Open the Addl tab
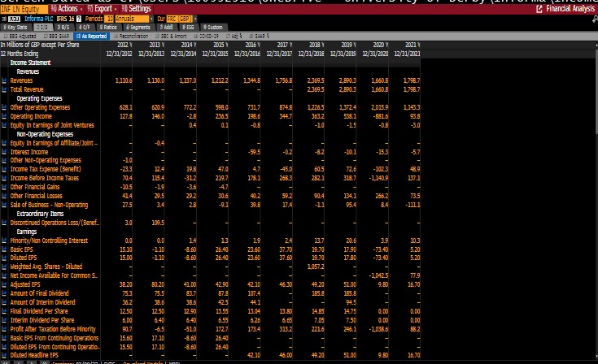Image resolution: width=598 pixels, height=364 pixels. point(166,27)
